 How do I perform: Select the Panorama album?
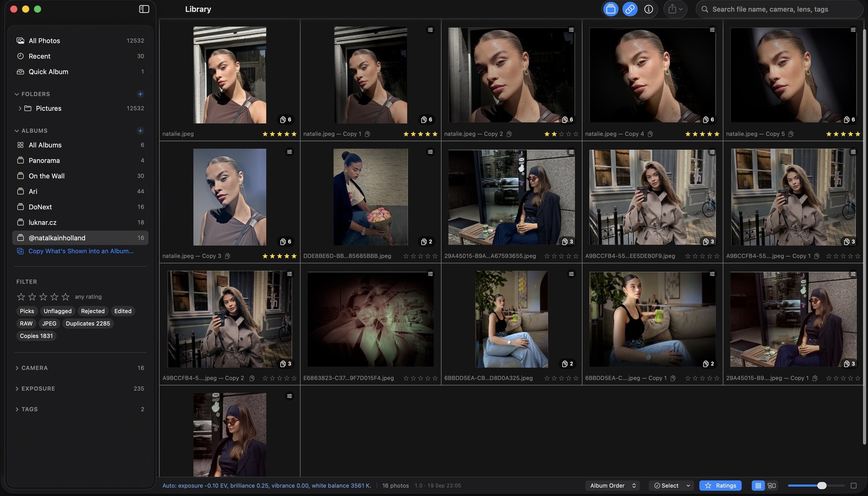point(80,161)
